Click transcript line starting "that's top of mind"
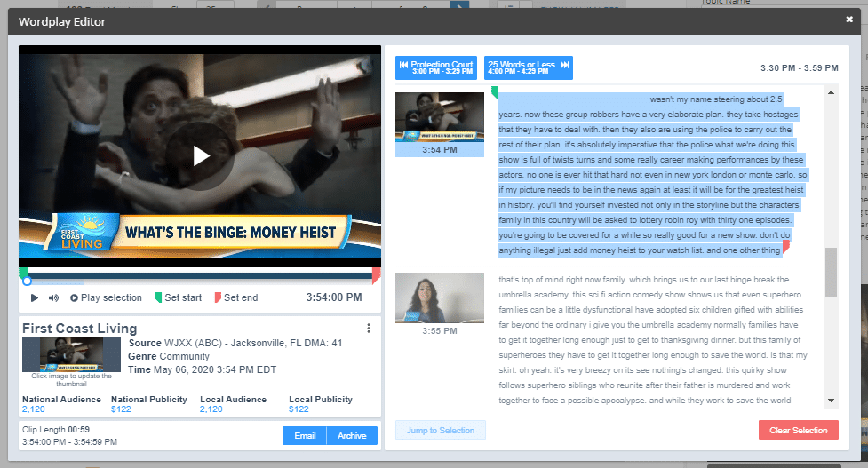Viewport: 868px width, 468px height. (644, 280)
